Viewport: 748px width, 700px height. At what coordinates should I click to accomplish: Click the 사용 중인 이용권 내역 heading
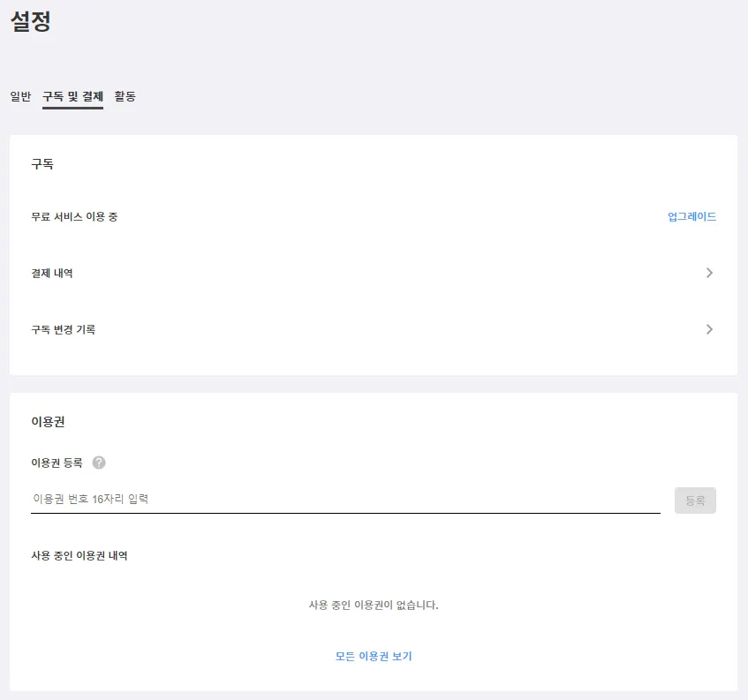pos(79,556)
